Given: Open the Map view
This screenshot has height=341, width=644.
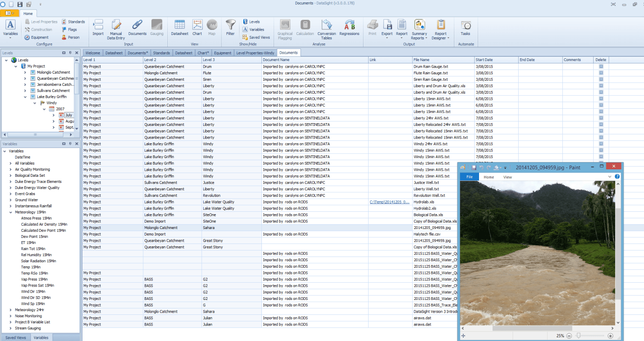Looking at the screenshot, I should pos(212,28).
